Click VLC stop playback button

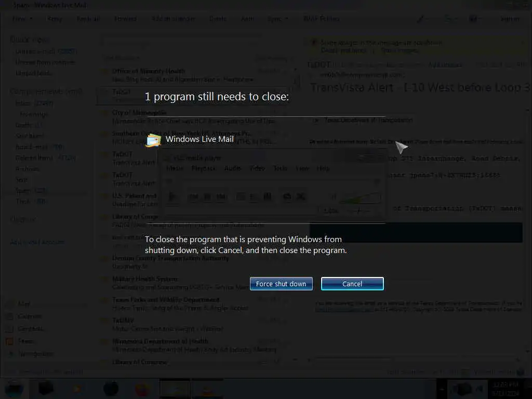(207, 196)
